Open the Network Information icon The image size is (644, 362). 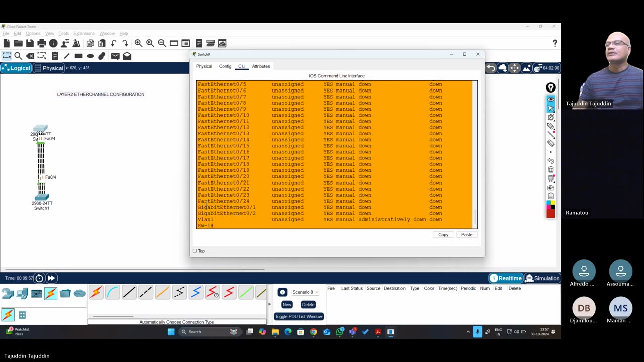click(x=53, y=43)
